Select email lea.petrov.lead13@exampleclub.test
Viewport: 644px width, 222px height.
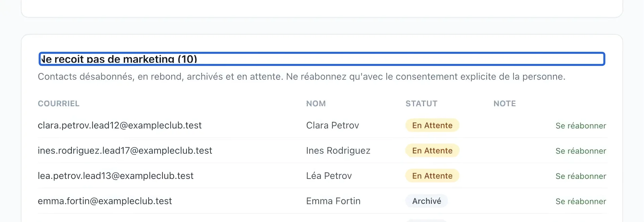[116, 176]
